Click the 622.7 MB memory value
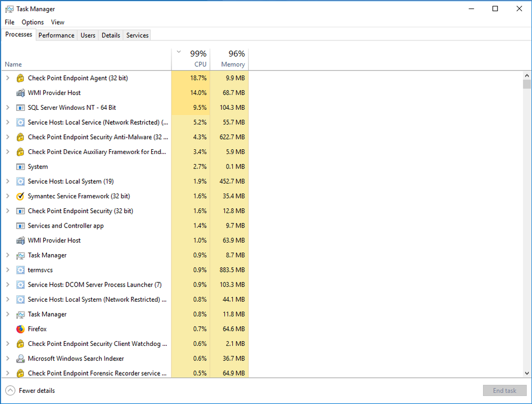The image size is (532, 404). [x=232, y=137]
